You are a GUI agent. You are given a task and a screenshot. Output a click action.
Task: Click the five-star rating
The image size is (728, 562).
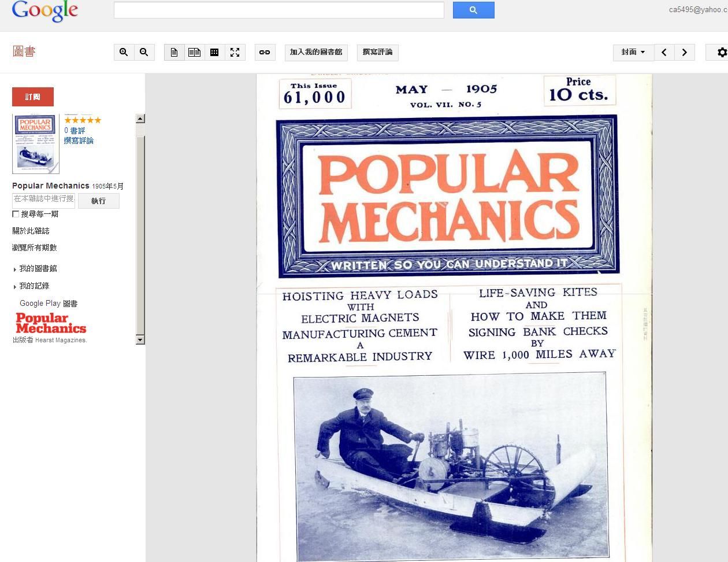pos(83,120)
